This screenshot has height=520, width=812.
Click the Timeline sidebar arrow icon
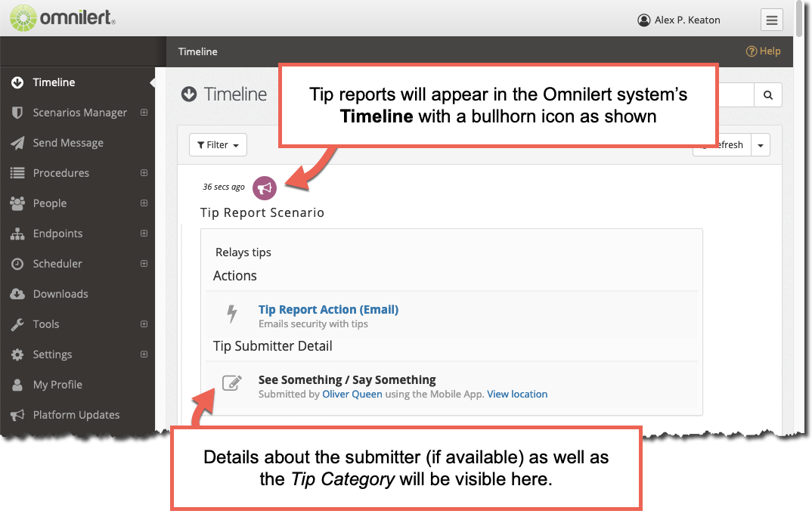click(x=17, y=82)
